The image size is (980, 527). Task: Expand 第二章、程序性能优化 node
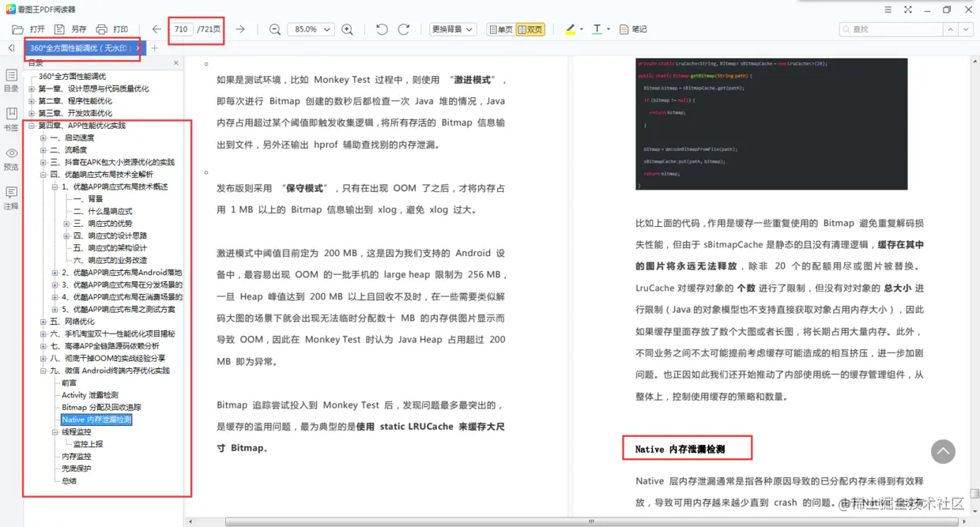[32, 101]
